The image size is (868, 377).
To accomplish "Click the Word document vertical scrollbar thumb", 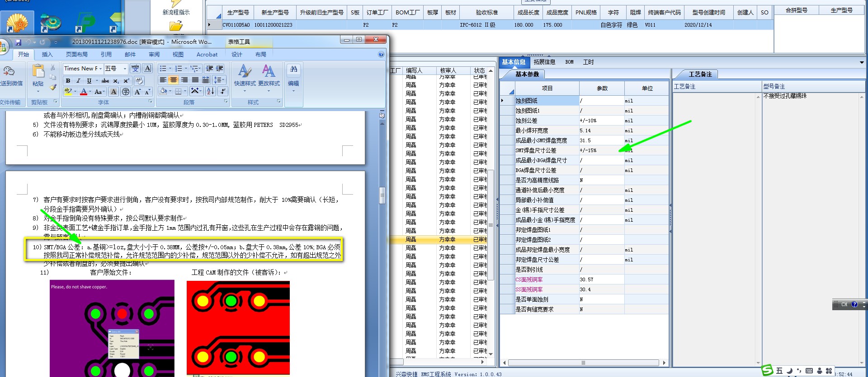I will [x=382, y=195].
